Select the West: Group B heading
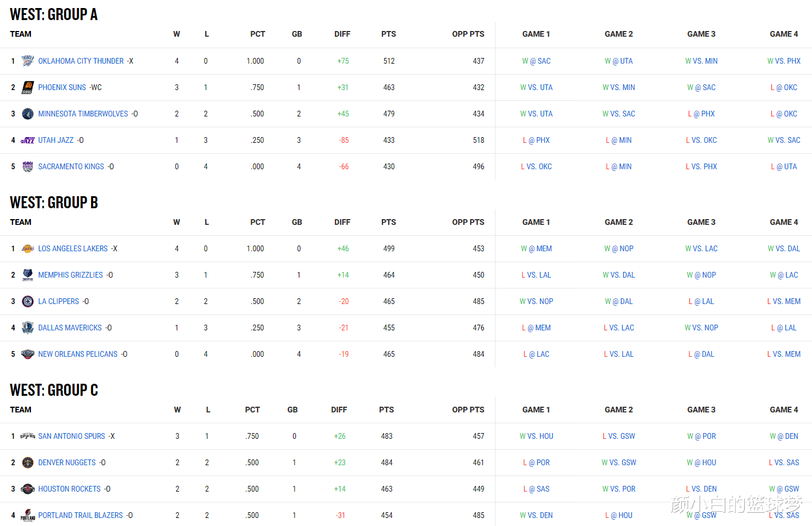The image size is (812, 526). point(54,202)
